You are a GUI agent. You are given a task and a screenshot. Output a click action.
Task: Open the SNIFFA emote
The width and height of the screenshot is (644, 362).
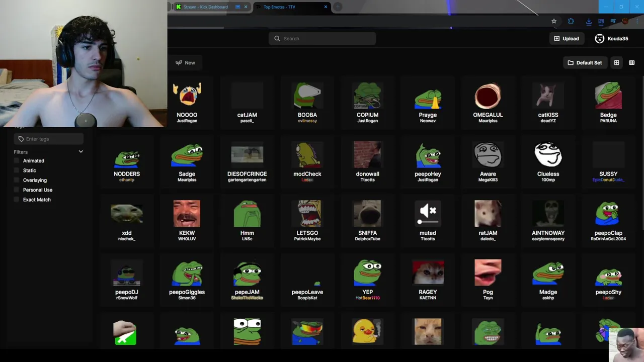tap(367, 221)
